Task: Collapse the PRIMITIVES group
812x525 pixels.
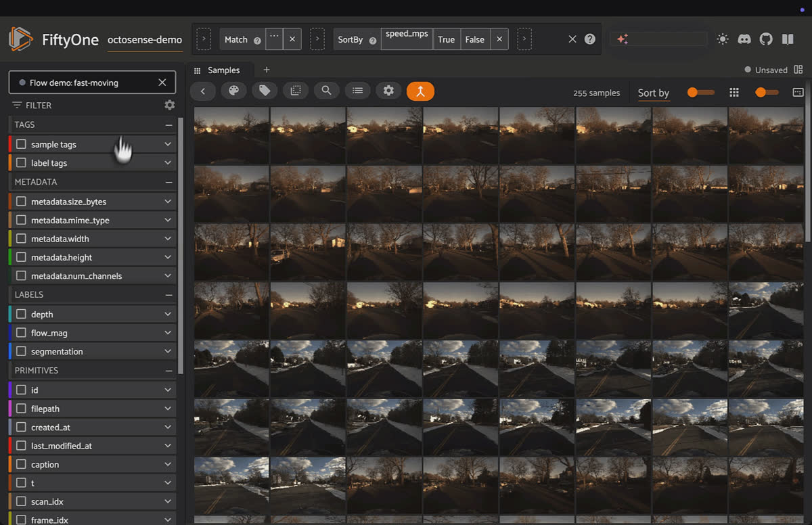Action: coord(168,371)
